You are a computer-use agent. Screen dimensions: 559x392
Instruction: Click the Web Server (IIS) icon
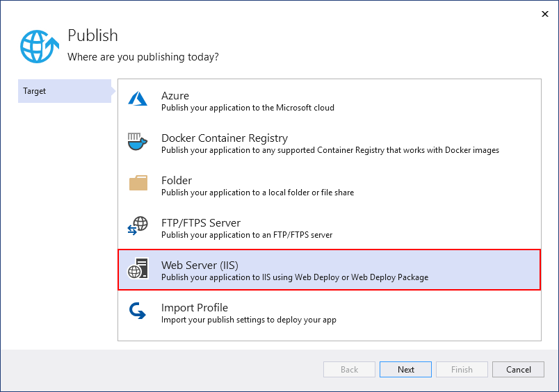tap(138, 269)
